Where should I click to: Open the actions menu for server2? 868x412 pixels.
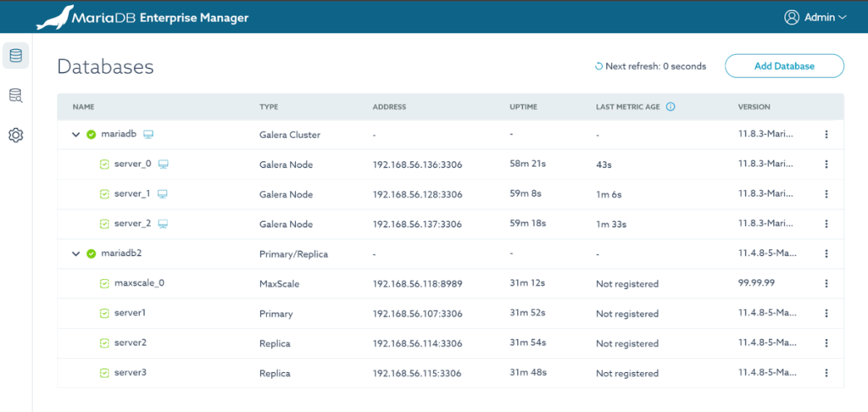click(x=826, y=343)
